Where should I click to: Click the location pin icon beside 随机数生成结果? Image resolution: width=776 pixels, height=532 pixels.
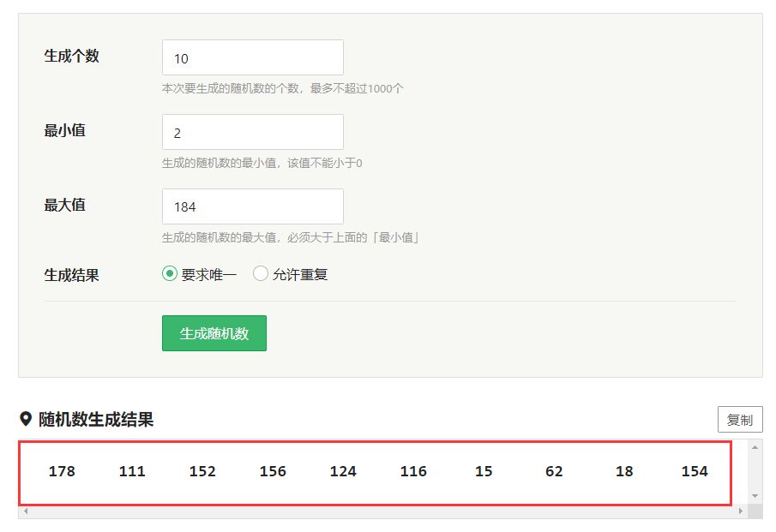26,419
